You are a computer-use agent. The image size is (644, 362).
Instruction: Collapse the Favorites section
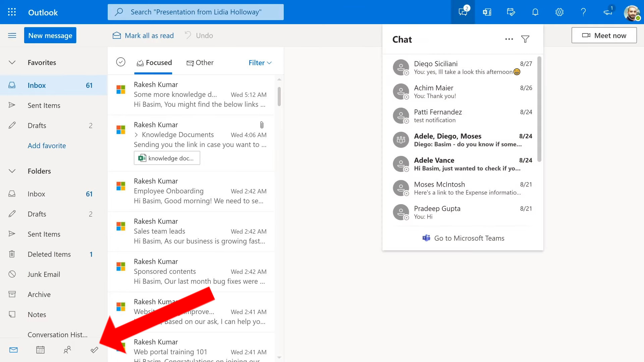12,62
